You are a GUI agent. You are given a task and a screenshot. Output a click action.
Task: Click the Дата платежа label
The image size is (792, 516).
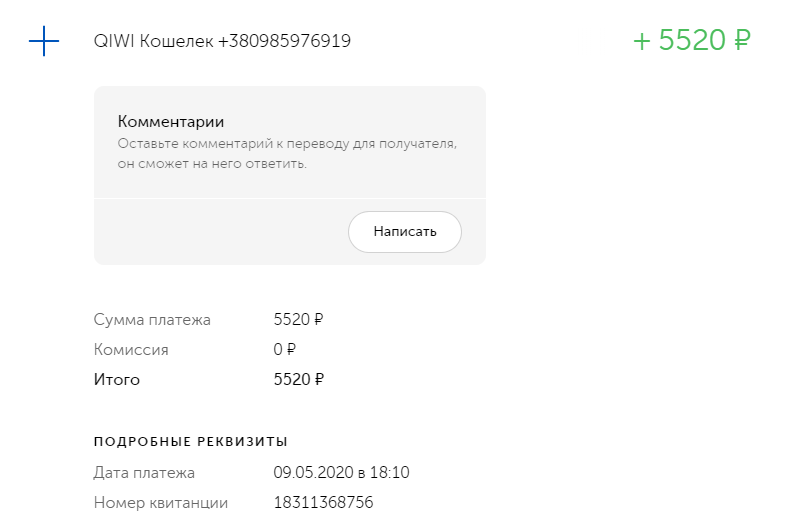(x=144, y=473)
